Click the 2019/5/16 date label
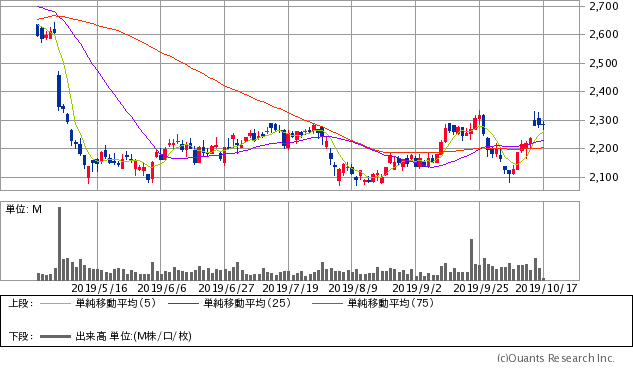The image size is (633, 374). coord(99,288)
